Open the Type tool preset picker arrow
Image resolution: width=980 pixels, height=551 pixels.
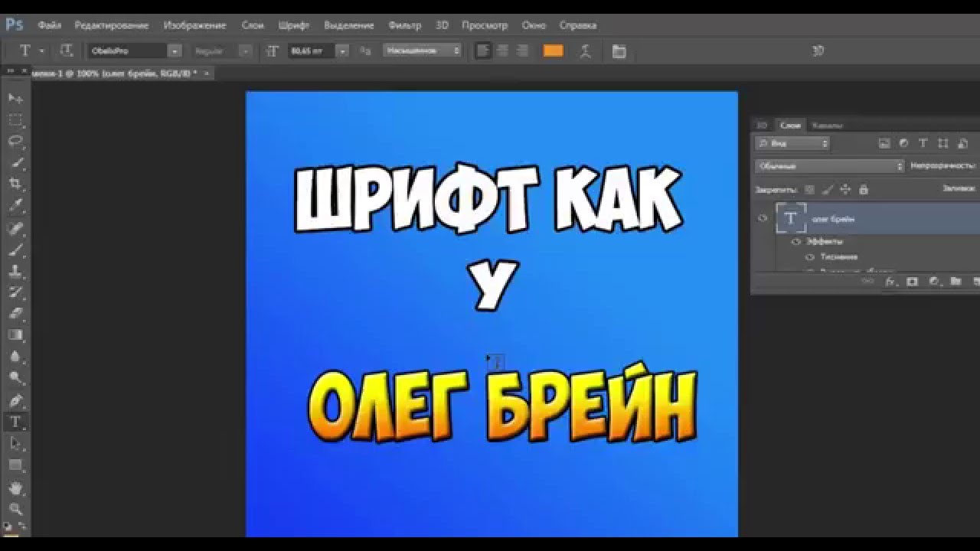click(41, 51)
